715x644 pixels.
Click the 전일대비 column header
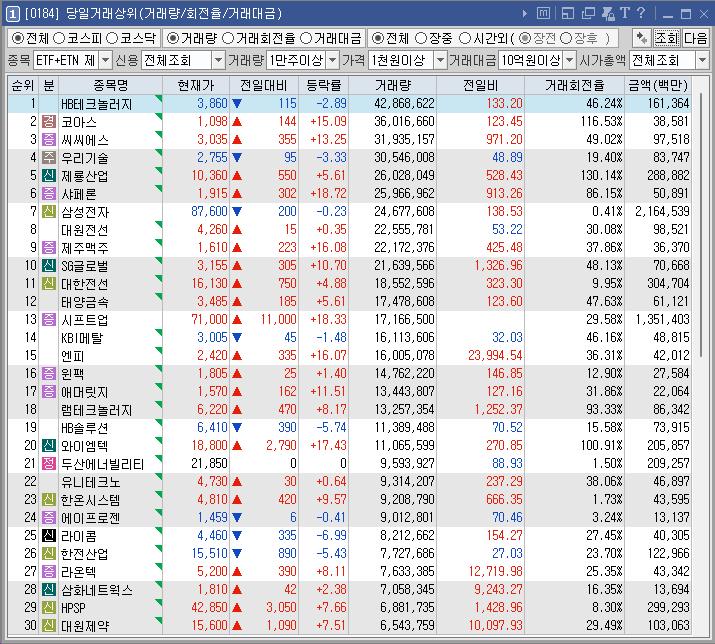coord(264,85)
